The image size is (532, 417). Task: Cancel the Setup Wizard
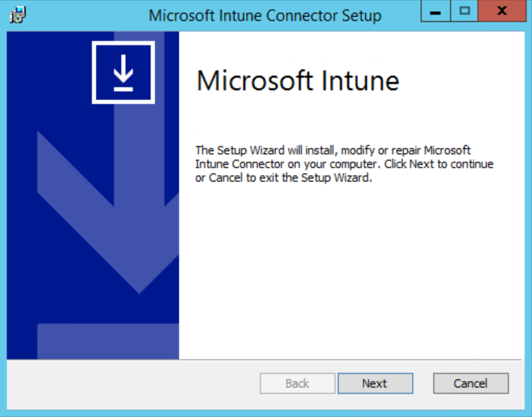471,383
